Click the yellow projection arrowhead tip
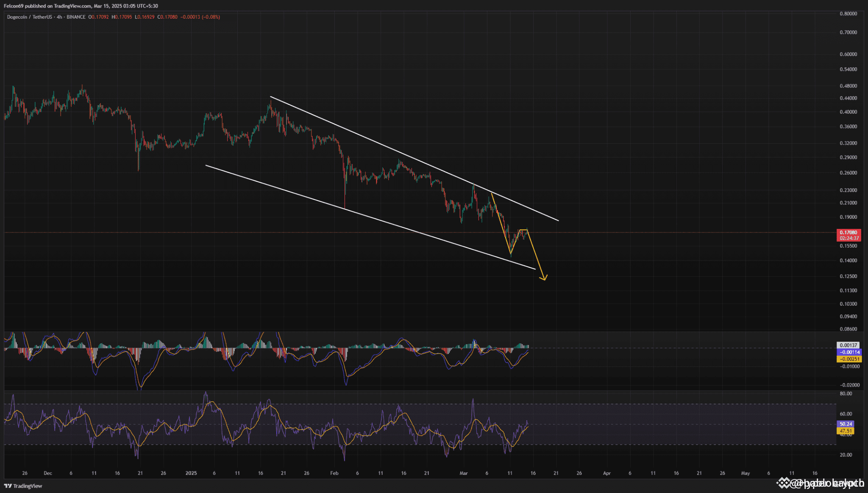 pos(544,279)
